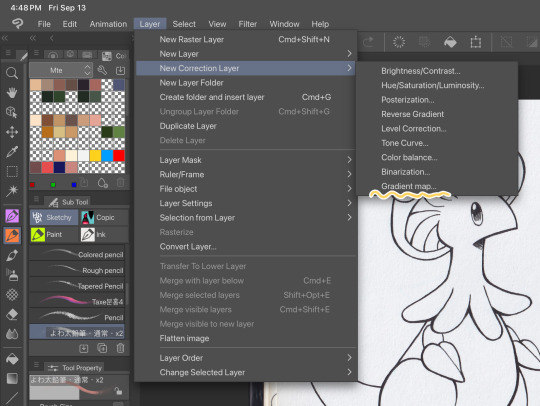Open the Filter menu

point(248,24)
